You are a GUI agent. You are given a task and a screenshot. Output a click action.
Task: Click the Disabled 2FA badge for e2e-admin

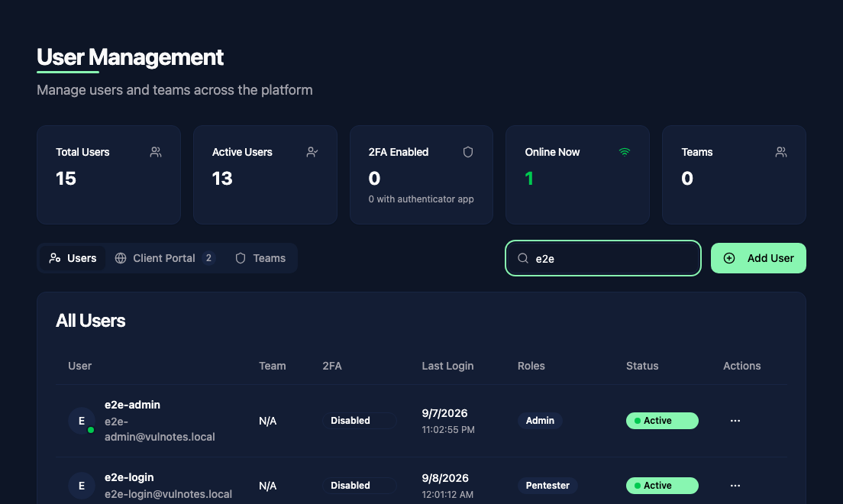click(360, 421)
